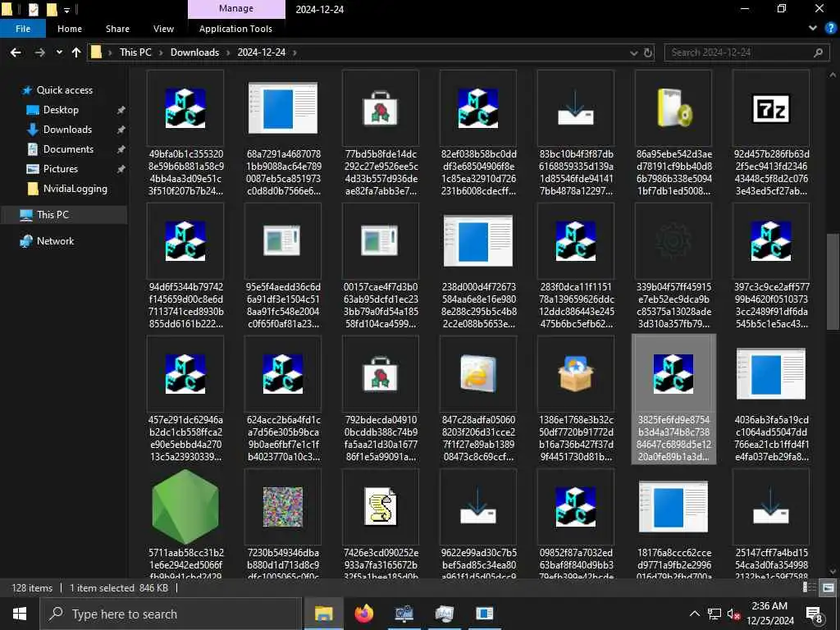Select the box package file 1386e1768e3b32c
Screen dimensions: 840x630
(576, 399)
